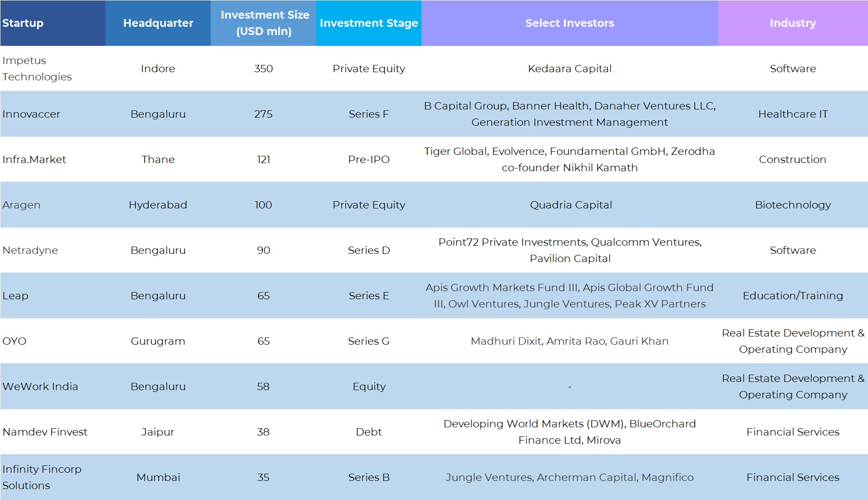Select the WeWork India startup cell
The image size is (868, 500).
coord(40,386)
